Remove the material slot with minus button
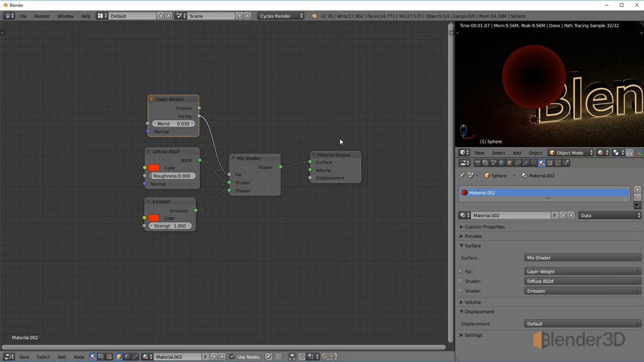The height and width of the screenshot is (362, 644). tap(637, 197)
